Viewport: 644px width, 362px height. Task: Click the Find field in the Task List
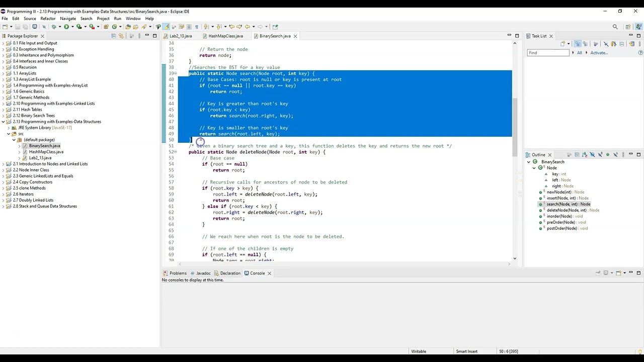(548, 53)
